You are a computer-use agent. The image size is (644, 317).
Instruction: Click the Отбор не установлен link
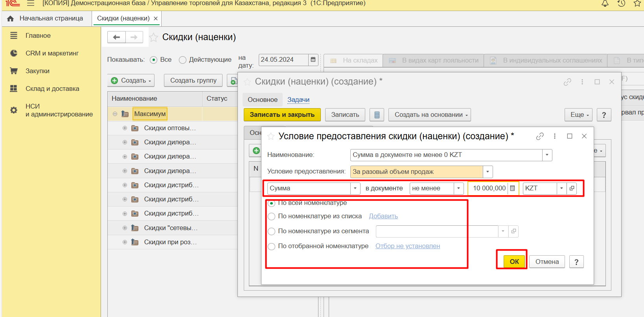pos(407,246)
